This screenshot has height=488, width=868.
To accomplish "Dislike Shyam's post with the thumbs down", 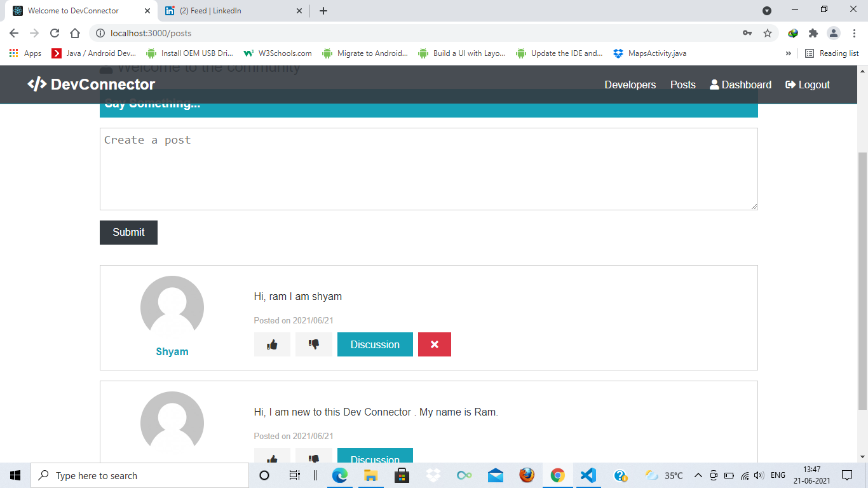I will [x=313, y=344].
